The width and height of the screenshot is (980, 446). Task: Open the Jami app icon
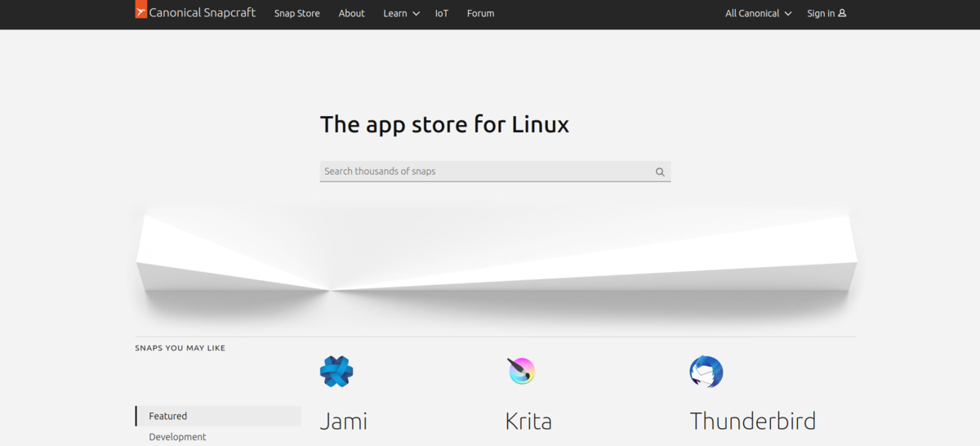coord(336,372)
